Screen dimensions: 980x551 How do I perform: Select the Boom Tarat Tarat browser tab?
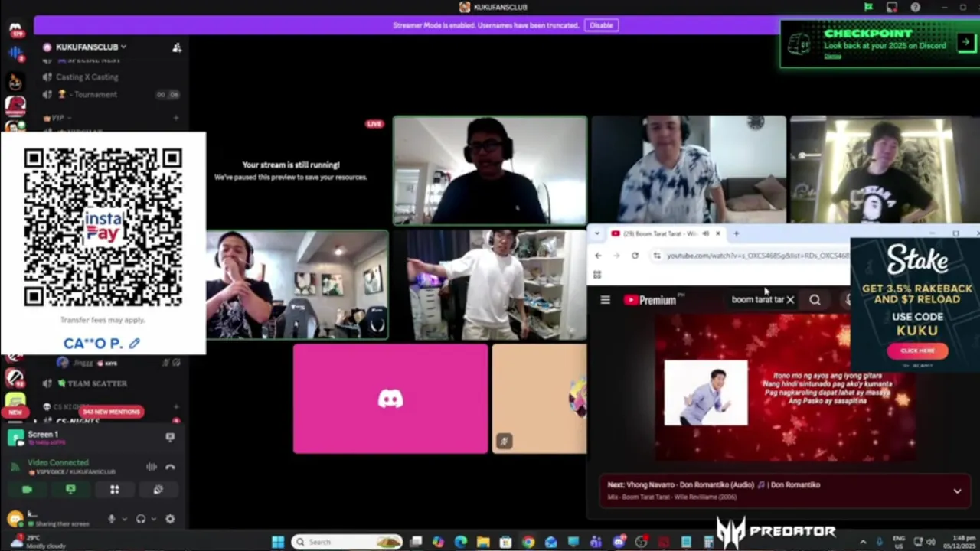[660, 233]
